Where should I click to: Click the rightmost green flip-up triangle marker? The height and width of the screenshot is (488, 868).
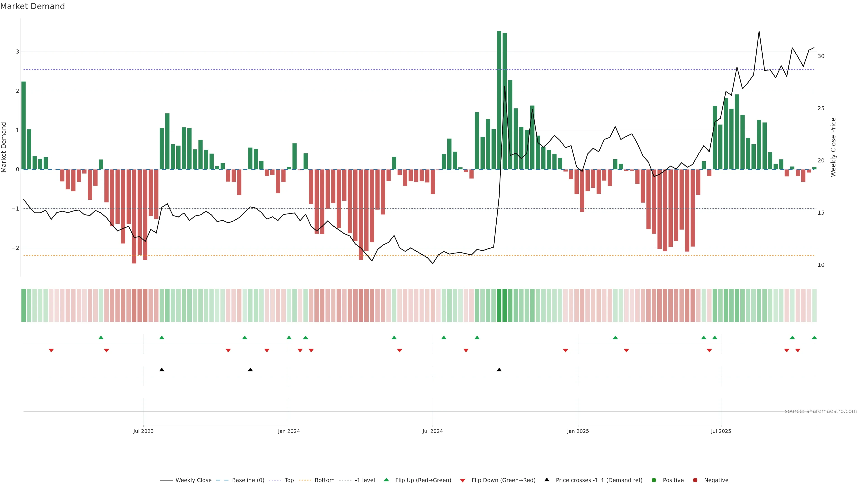(814, 338)
